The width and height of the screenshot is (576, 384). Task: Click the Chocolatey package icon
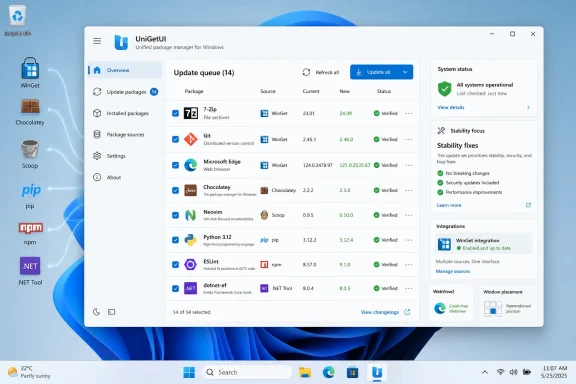pyautogui.click(x=191, y=190)
